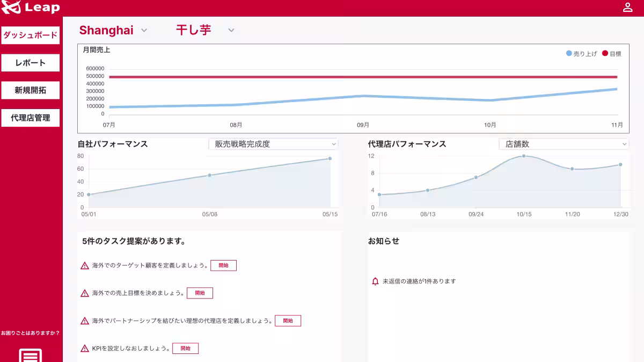Click the 10/15 peak point on the agency chart
Screen dimensions: 644x362
pyautogui.click(x=524, y=156)
